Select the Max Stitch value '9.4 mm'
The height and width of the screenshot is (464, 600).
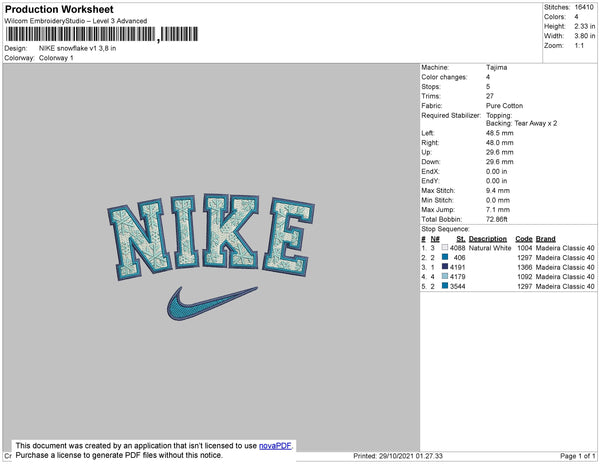coord(498,190)
